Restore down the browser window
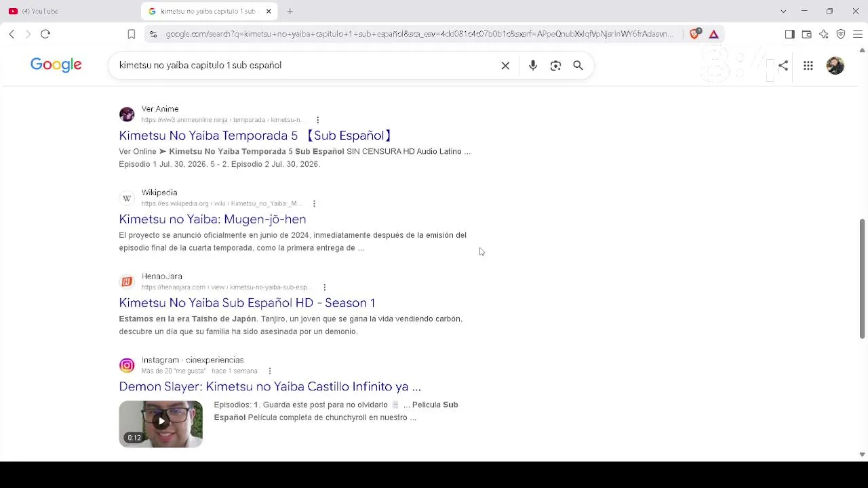The image size is (868, 488). coord(829,11)
